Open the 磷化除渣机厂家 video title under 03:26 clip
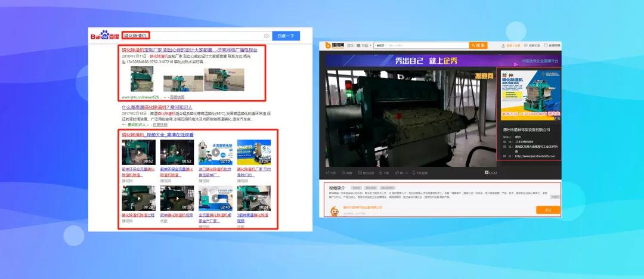Screen dimensions: 644x279 (253, 172)
